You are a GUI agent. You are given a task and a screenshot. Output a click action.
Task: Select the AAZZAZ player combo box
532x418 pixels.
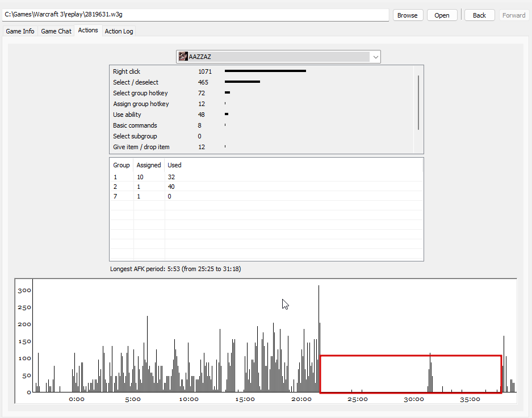pyautogui.click(x=278, y=57)
